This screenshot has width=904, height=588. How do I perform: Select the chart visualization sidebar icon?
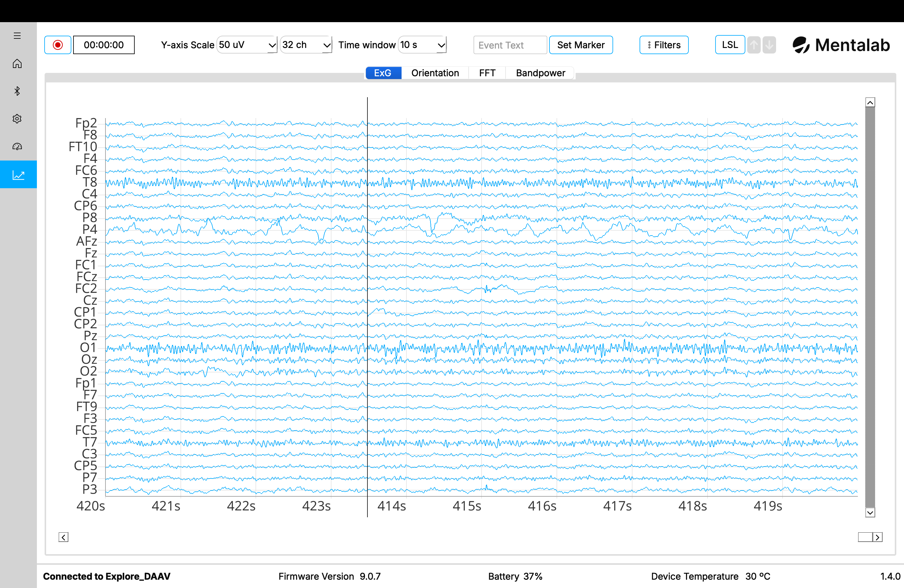[x=18, y=175]
